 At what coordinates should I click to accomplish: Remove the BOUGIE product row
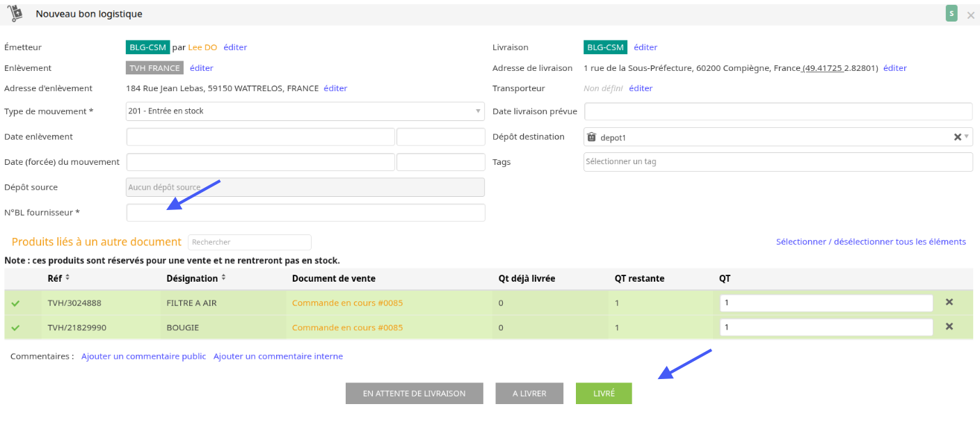click(x=949, y=326)
